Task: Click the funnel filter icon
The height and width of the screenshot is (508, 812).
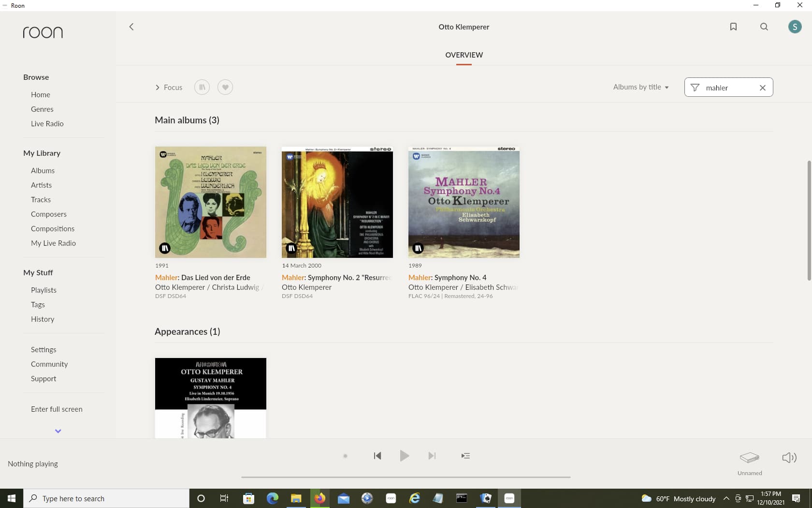Action: (695, 88)
